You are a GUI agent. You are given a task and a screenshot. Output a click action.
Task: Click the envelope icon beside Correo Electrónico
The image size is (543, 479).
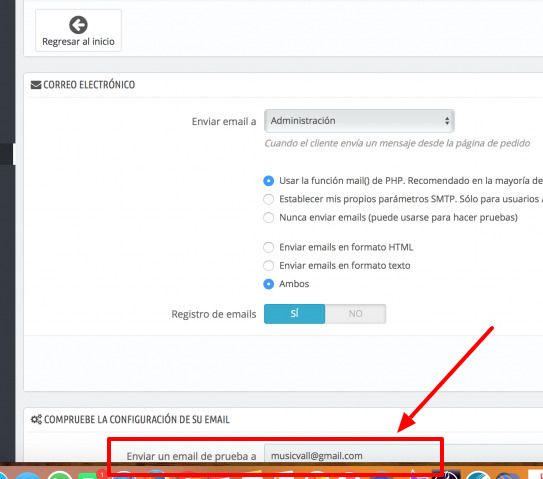pos(36,85)
